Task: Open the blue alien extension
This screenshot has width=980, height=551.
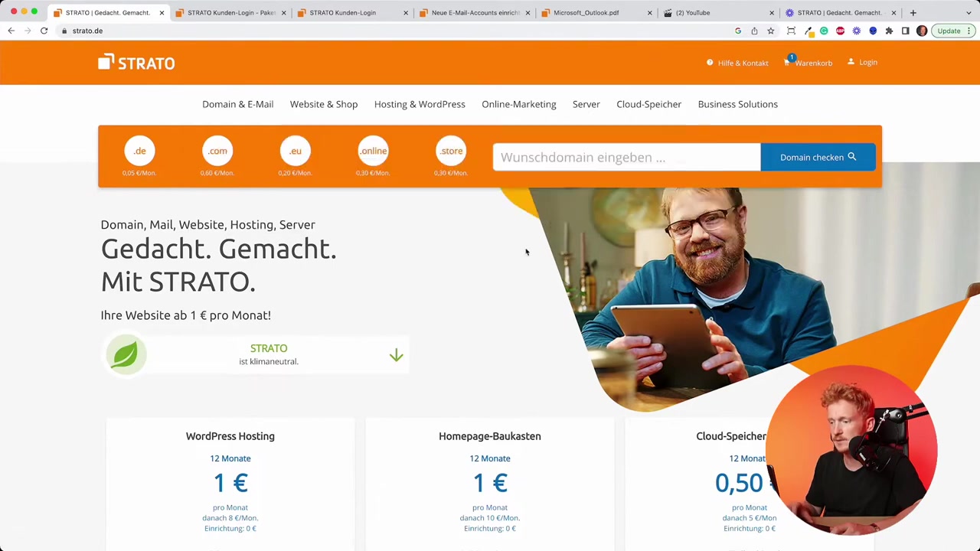Action: (873, 31)
